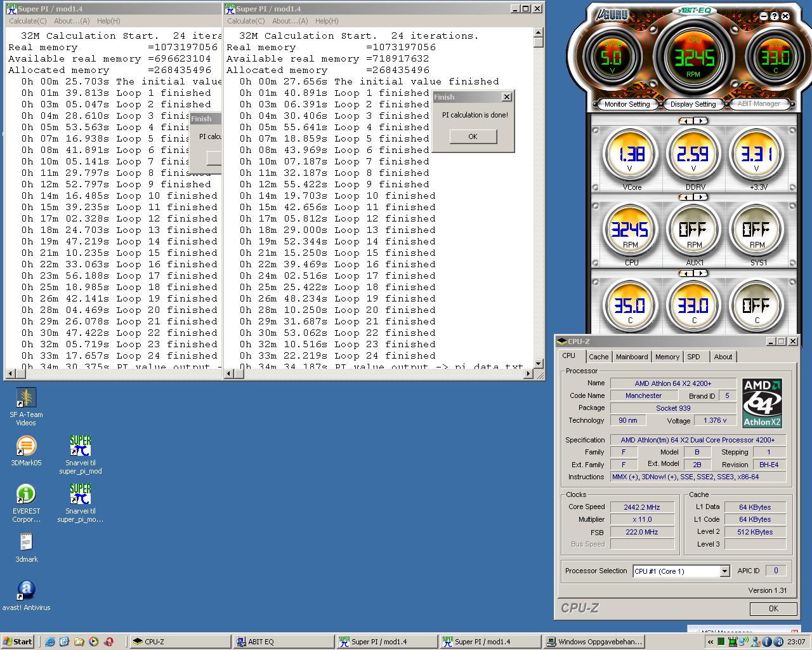Select the avast! Antivirus desktop icon
The image size is (812, 650).
[26, 595]
